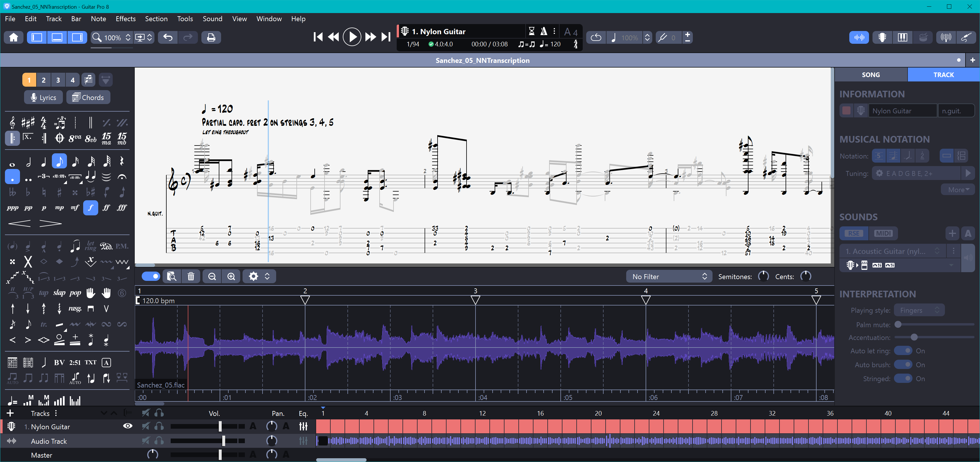Viewport: 980px width, 462px height.
Task: Open the Lyrics editor
Action: [x=43, y=97]
